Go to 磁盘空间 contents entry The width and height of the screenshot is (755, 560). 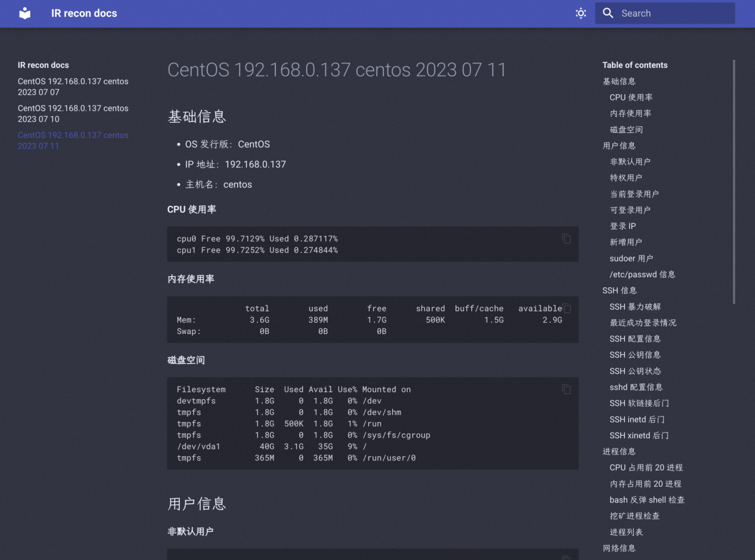[x=626, y=129]
